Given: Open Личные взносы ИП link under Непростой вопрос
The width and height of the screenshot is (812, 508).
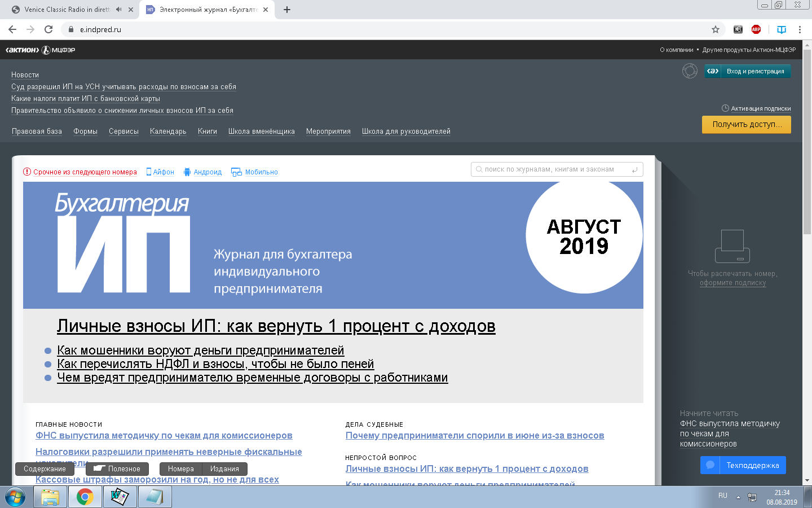Looking at the screenshot, I should [x=467, y=469].
